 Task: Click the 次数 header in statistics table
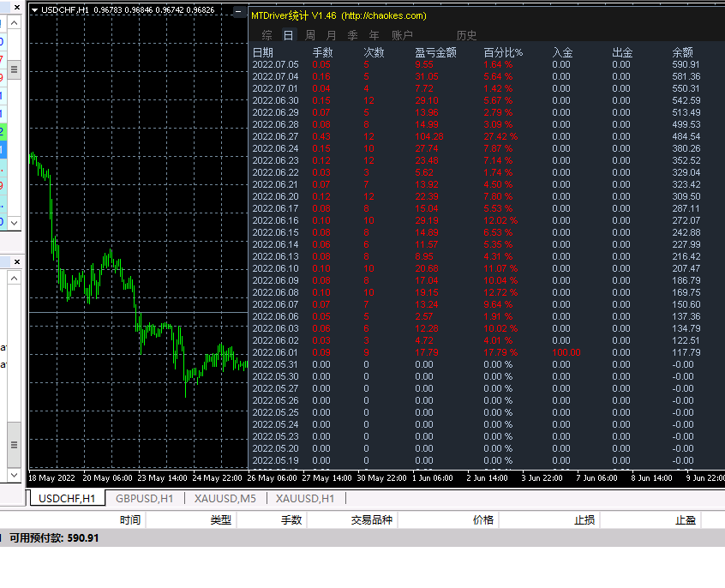tap(374, 52)
